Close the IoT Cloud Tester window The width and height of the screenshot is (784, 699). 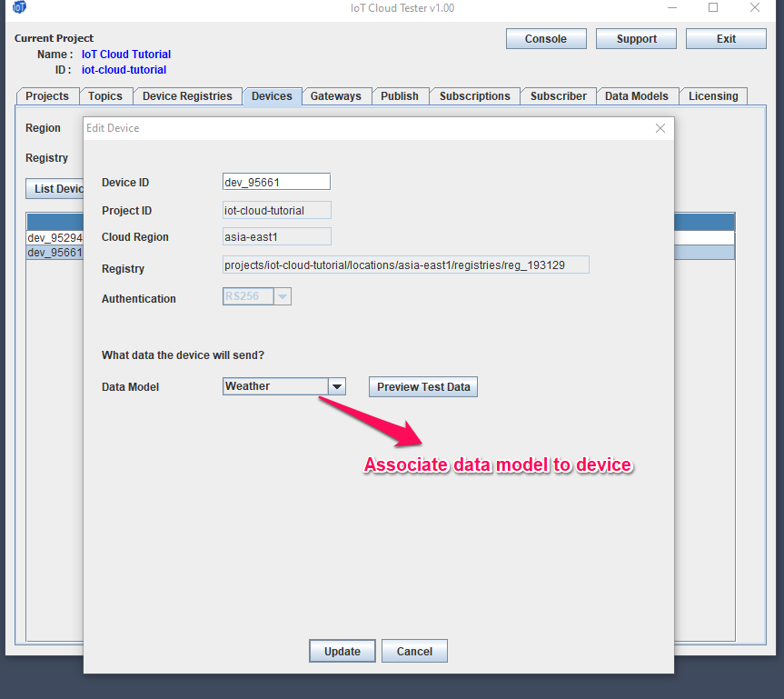click(755, 7)
